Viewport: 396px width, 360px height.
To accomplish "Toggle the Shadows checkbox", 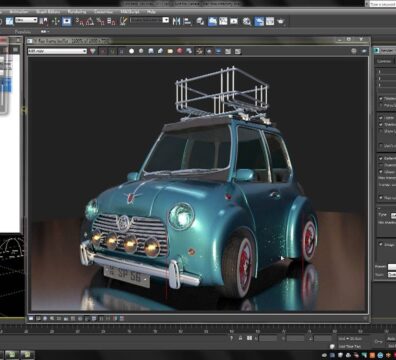I will click(381, 124).
